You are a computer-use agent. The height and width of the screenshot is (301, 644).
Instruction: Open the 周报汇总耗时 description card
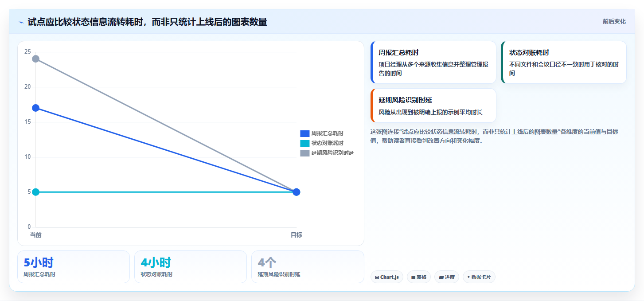point(433,62)
